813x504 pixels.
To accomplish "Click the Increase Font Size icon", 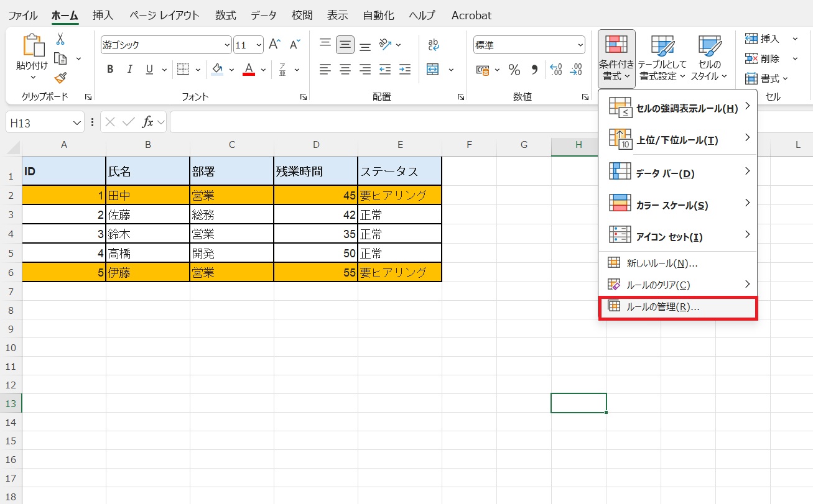I will coord(274,45).
